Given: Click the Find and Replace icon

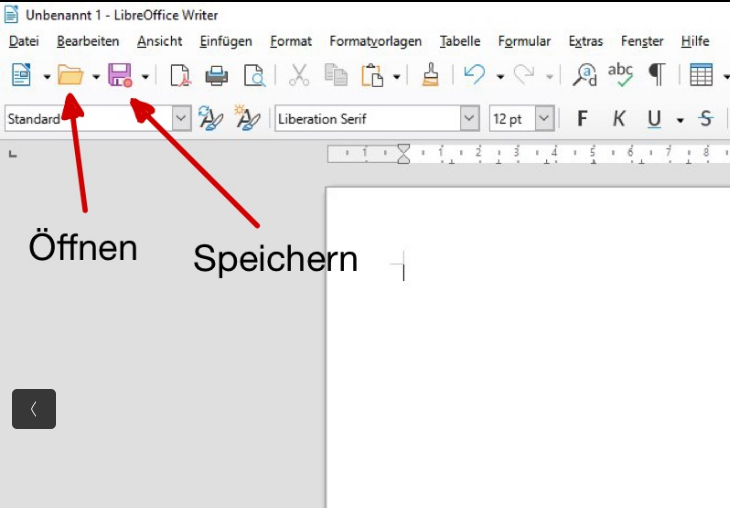Looking at the screenshot, I should [585, 75].
